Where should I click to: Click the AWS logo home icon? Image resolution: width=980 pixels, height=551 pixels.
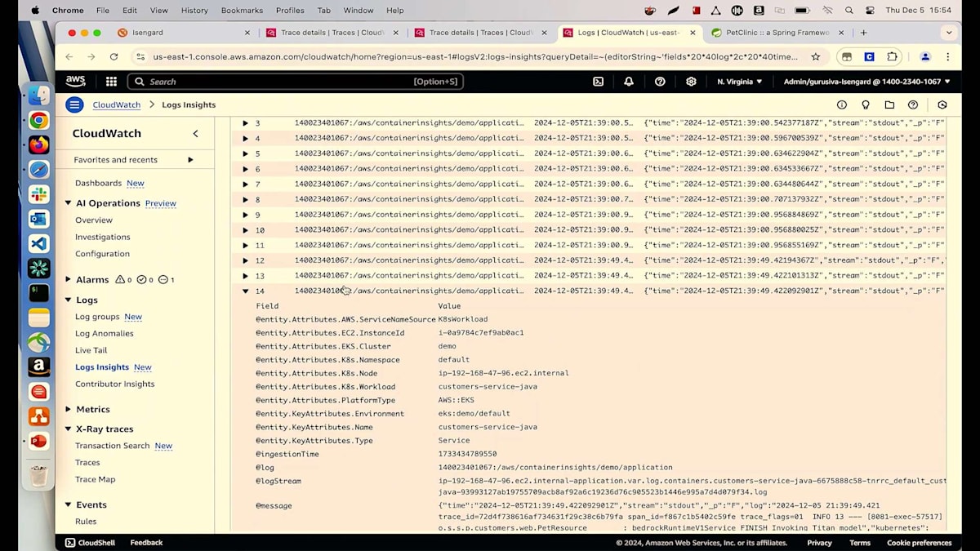(x=75, y=81)
